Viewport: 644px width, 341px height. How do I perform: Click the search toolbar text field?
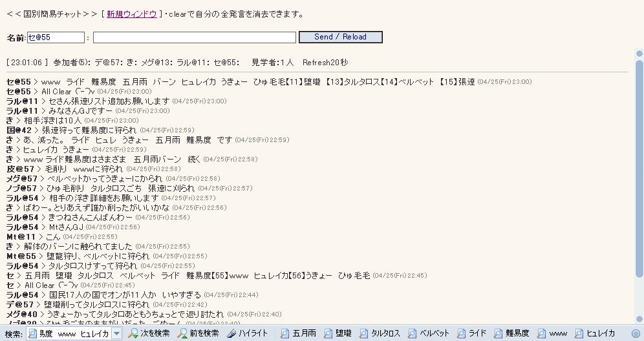pyautogui.click(x=69, y=334)
